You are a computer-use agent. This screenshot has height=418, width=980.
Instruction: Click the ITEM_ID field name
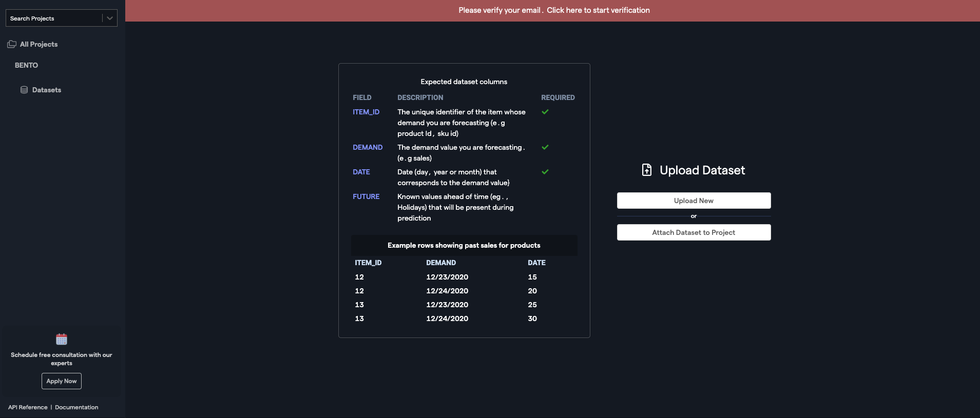pyautogui.click(x=366, y=112)
